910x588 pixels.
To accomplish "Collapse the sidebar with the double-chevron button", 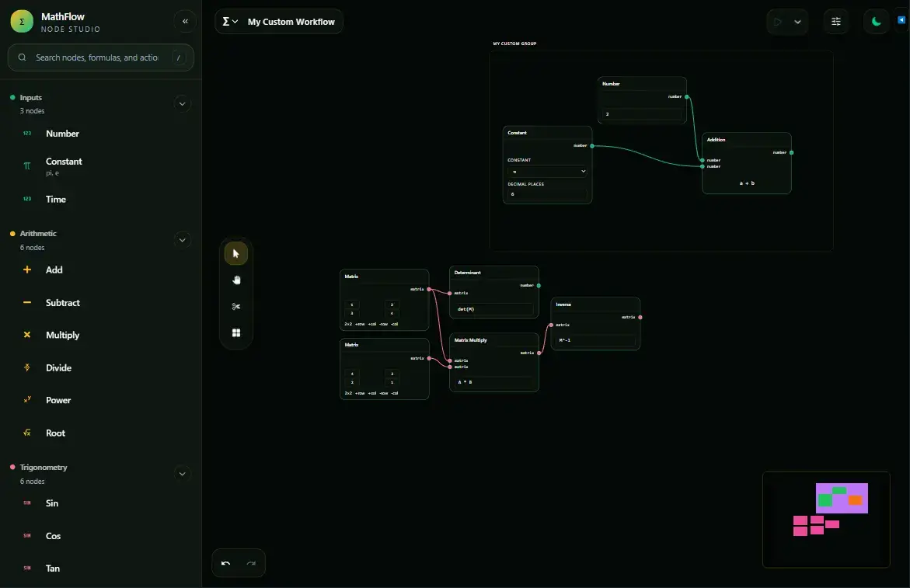I will pyautogui.click(x=185, y=21).
